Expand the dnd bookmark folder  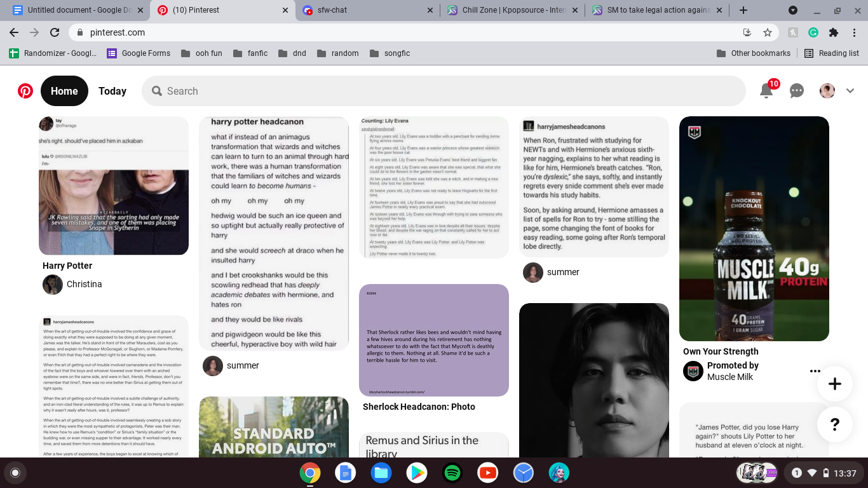click(x=292, y=53)
